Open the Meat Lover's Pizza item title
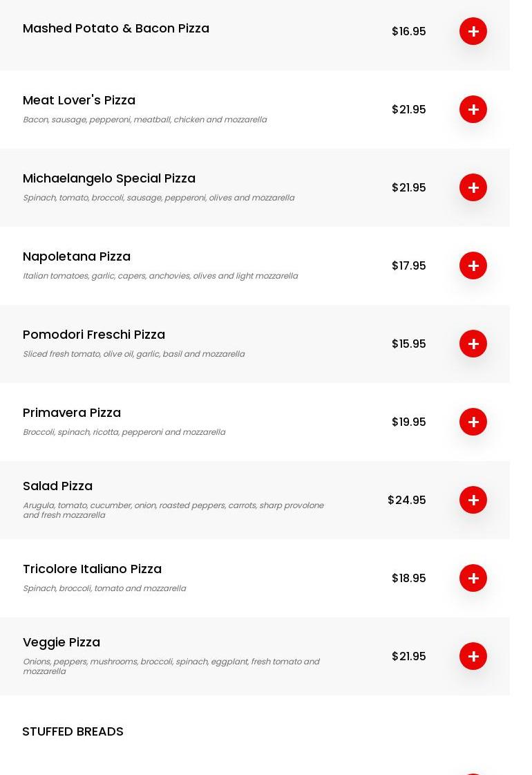This screenshot has width=532, height=775. point(79,100)
